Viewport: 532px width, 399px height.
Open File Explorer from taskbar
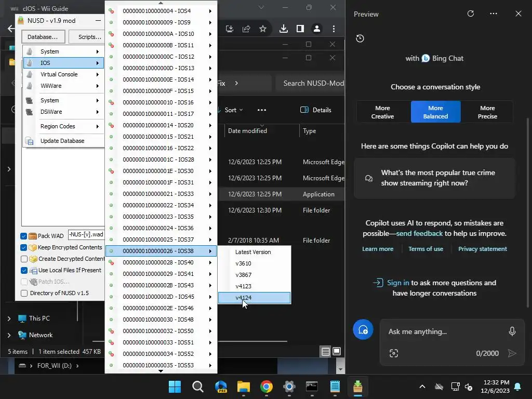(243, 387)
